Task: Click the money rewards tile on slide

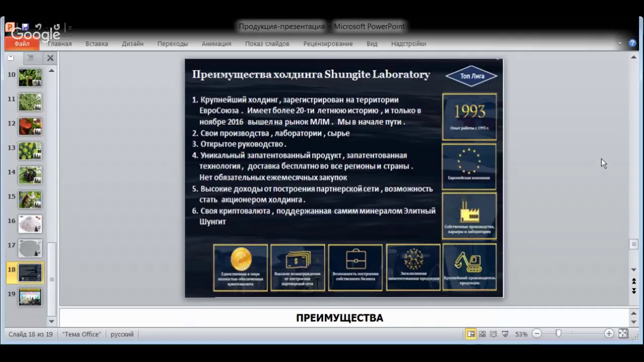Action: (298, 267)
